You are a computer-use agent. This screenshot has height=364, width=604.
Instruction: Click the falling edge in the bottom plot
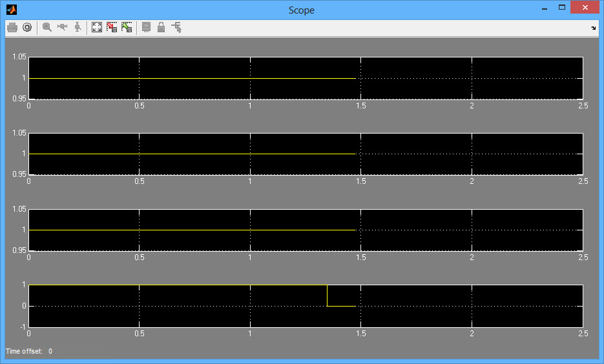pyautogui.click(x=327, y=296)
